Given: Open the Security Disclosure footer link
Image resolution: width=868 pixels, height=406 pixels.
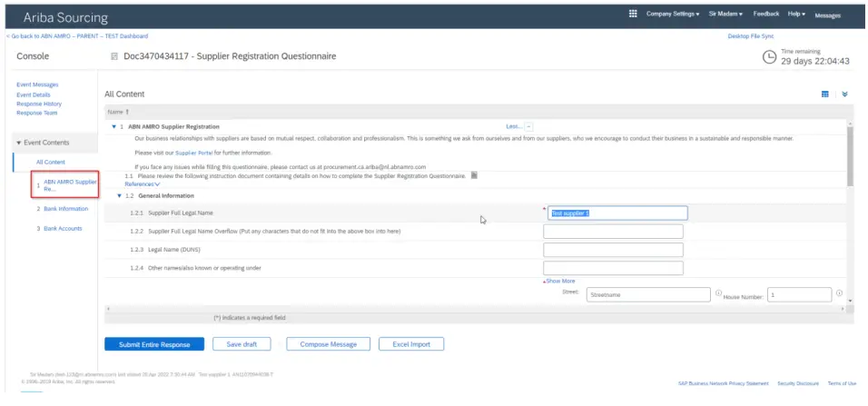Looking at the screenshot, I should (x=798, y=383).
